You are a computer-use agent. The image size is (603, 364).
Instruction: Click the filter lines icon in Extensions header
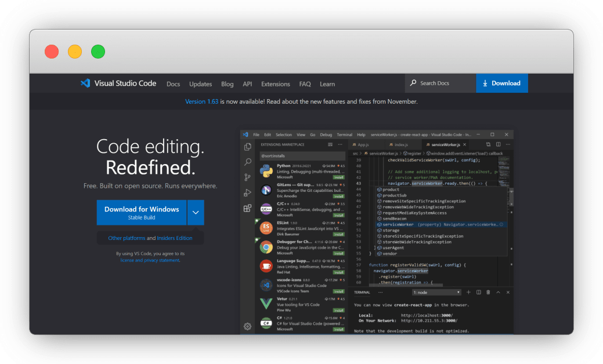pyautogui.click(x=330, y=145)
